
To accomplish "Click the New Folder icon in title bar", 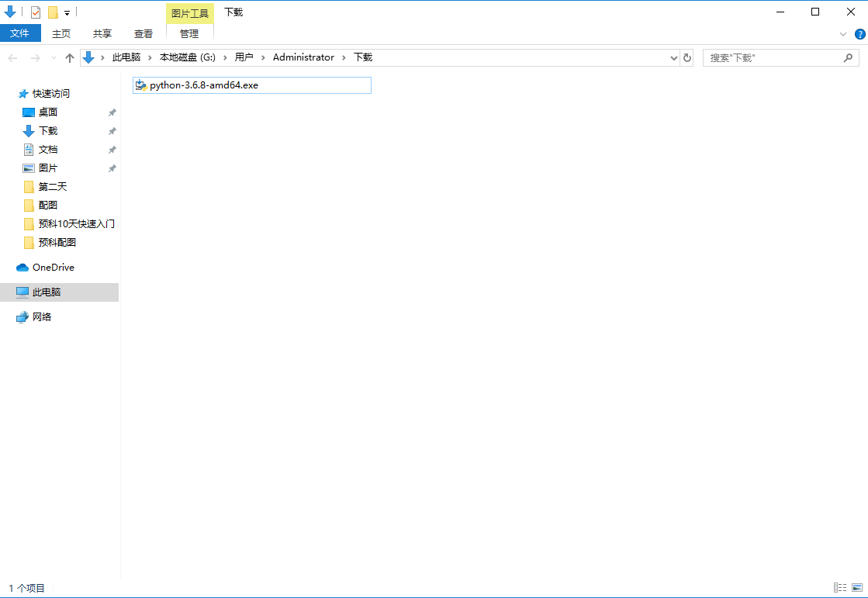I will pos(53,12).
